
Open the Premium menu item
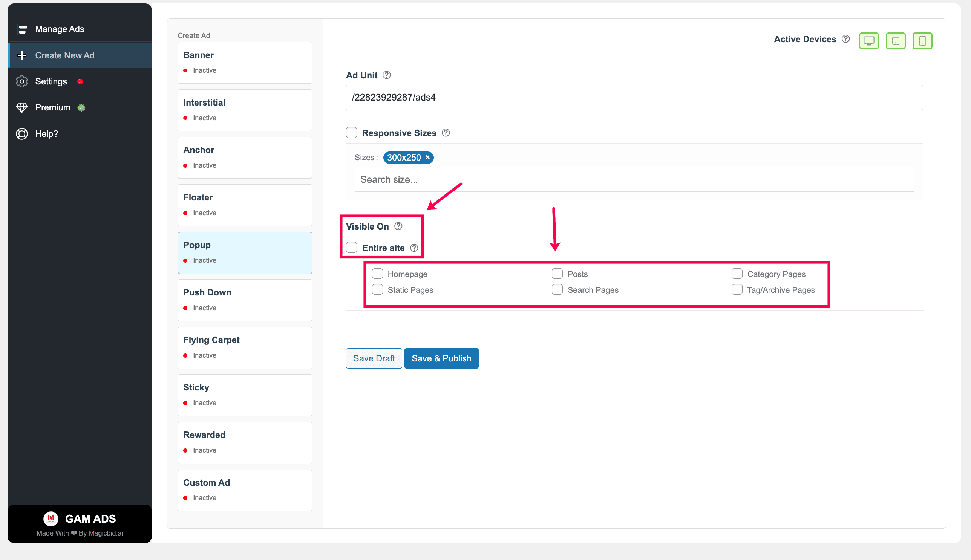point(80,107)
